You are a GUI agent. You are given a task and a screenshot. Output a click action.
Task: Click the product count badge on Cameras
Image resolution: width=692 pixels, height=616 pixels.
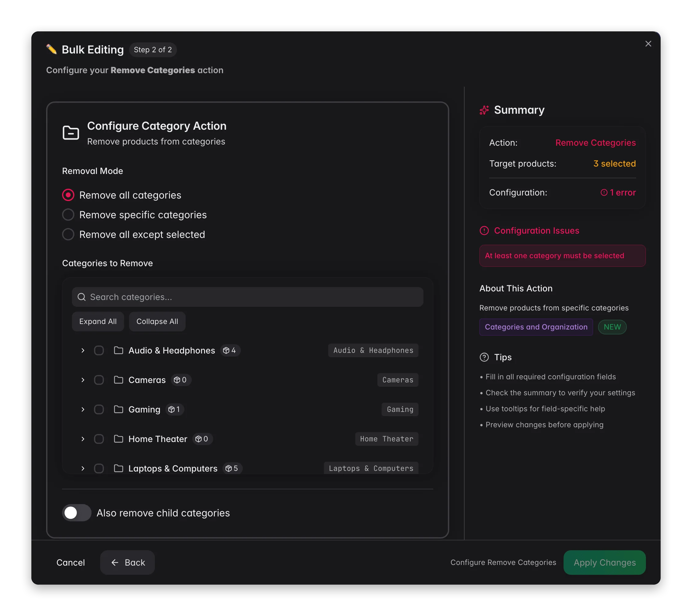tap(181, 380)
